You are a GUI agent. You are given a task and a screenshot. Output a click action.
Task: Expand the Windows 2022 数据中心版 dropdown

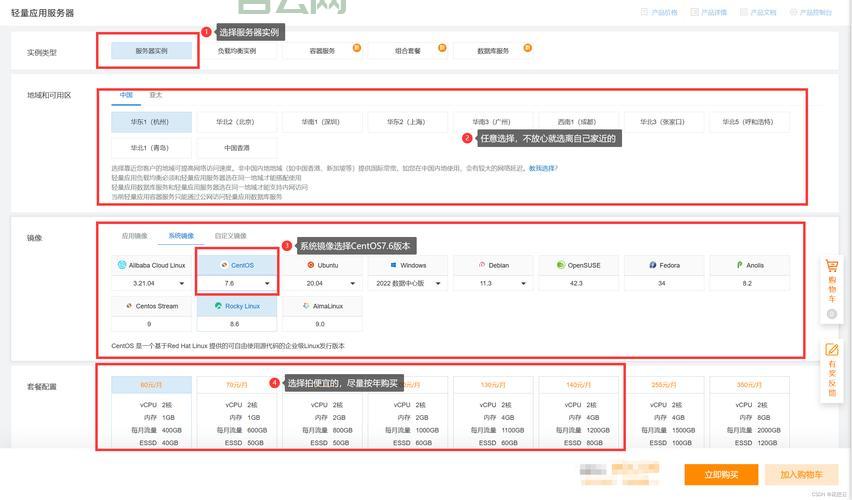click(x=408, y=283)
